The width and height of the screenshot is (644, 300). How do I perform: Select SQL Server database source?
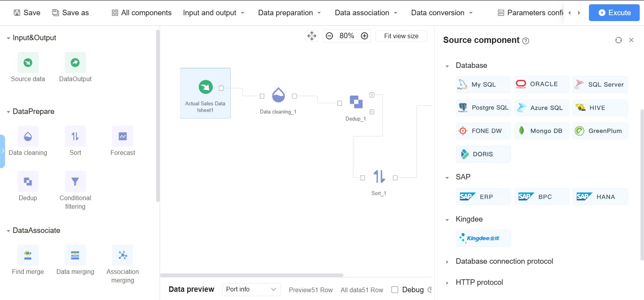600,85
